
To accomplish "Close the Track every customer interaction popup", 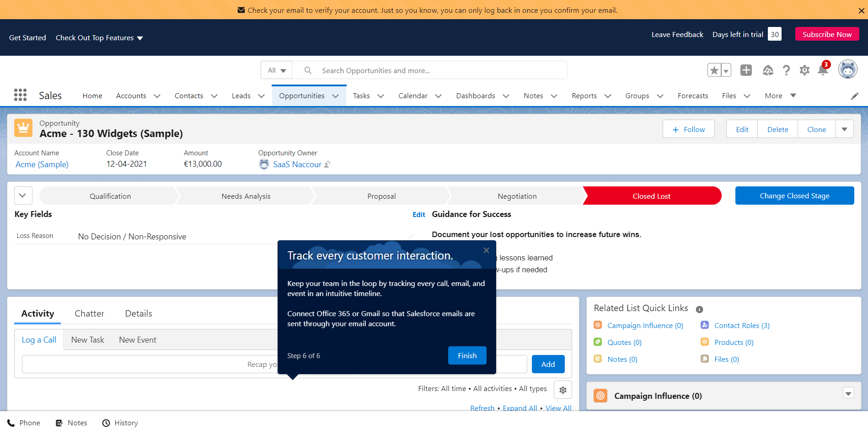I will (x=486, y=250).
